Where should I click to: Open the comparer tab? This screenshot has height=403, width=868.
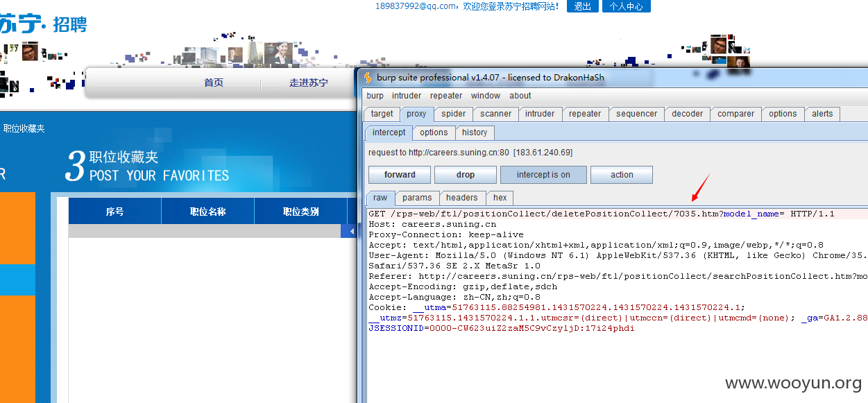point(736,114)
